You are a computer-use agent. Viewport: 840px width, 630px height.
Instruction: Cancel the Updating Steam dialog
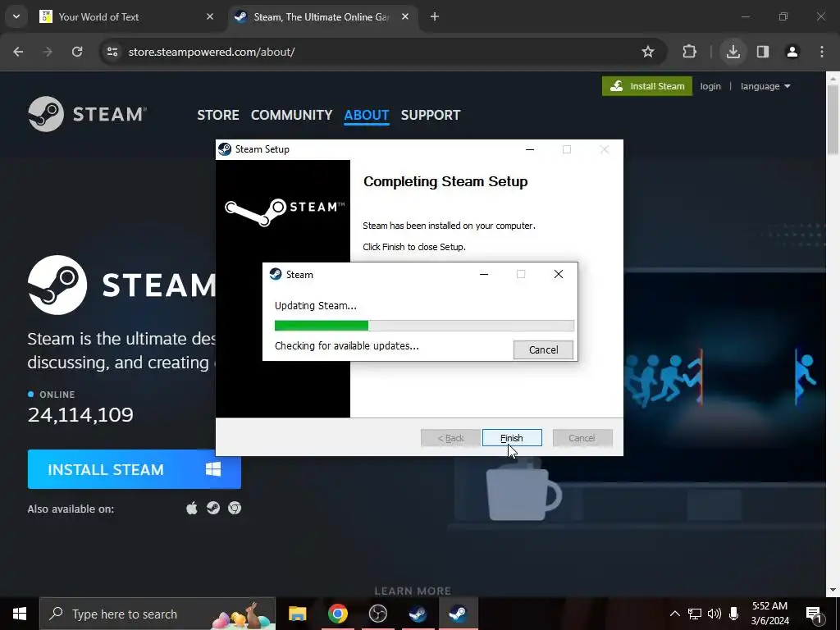point(543,349)
